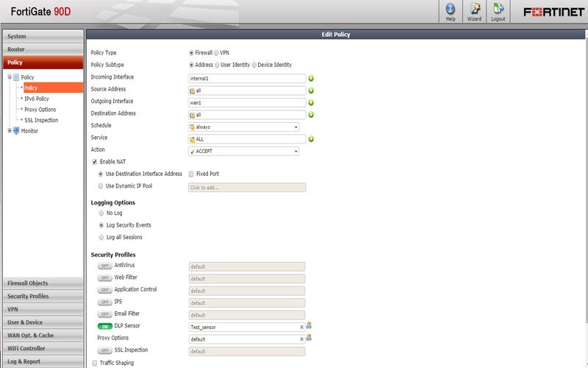
Task: Select the No Log option
Action: pos(101,213)
